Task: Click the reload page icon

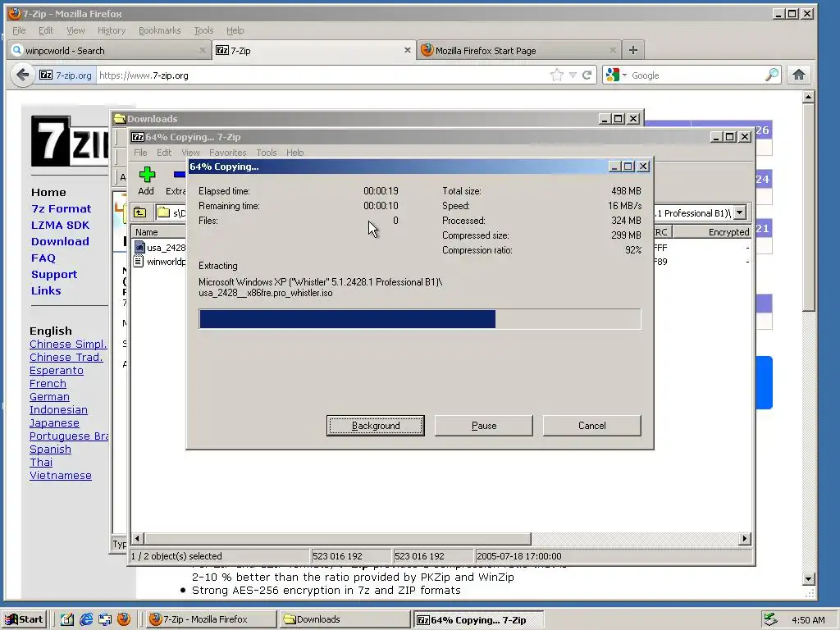Action: [587, 75]
